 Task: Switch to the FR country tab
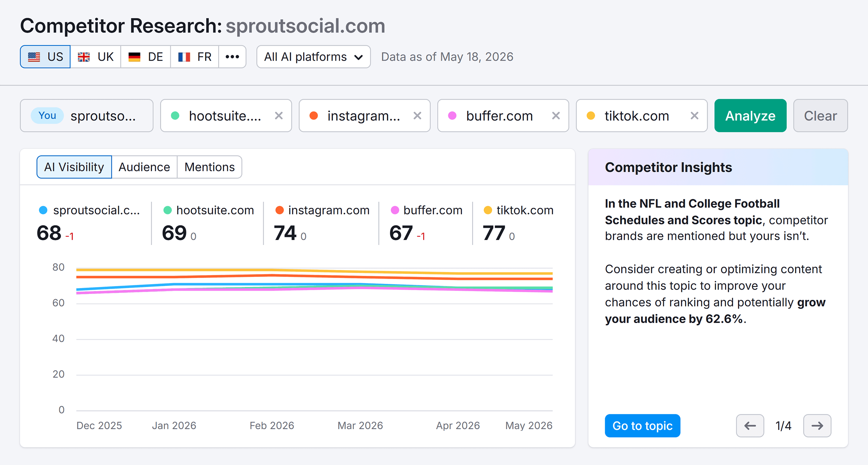pos(194,57)
